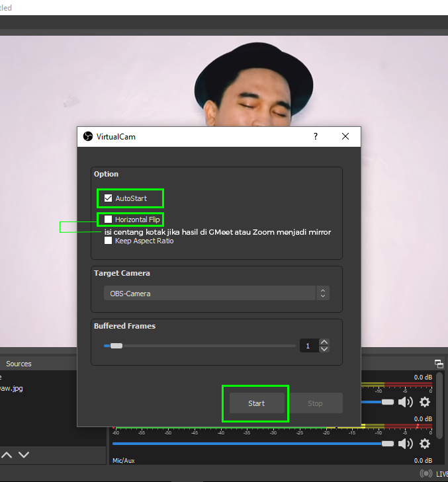Tick the Horizontal Flip checkbox
The image size is (448, 482).
[x=108, y=219]
